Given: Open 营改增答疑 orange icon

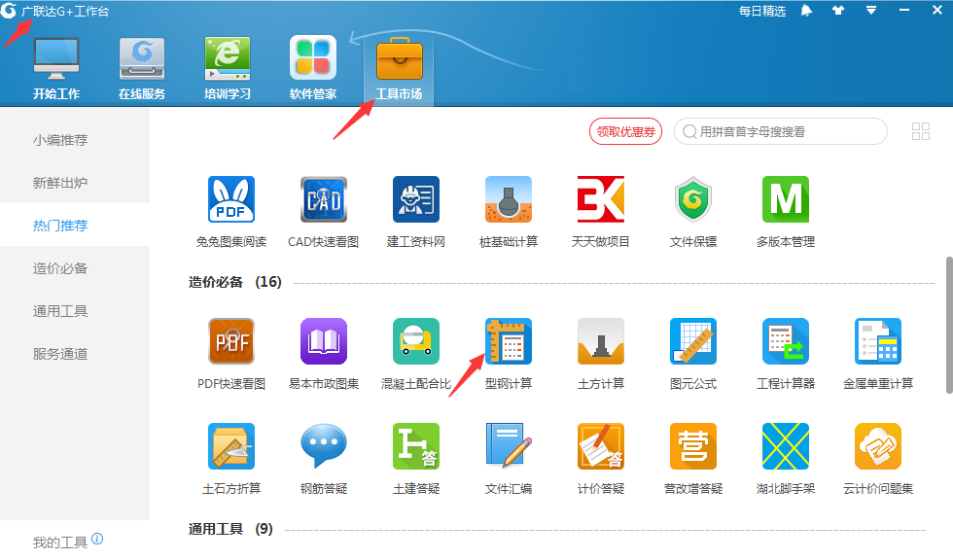Looking at the screenshot, I should click(x=692, y=446).
